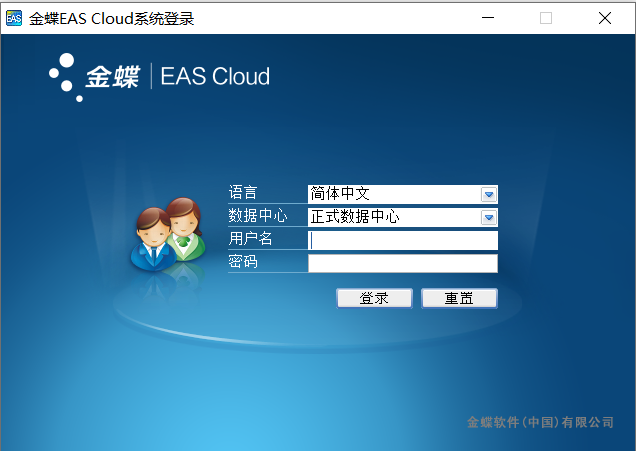This screenshot has width=636, height=451.
Task: Close the 金蝶EAS Cloud系统登录 window
Action: [x=605, y=18]
